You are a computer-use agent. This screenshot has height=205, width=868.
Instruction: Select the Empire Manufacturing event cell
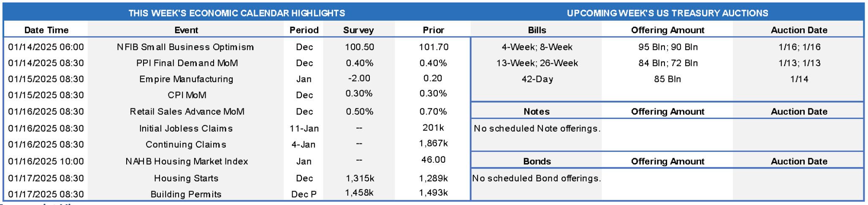point(186,79)
